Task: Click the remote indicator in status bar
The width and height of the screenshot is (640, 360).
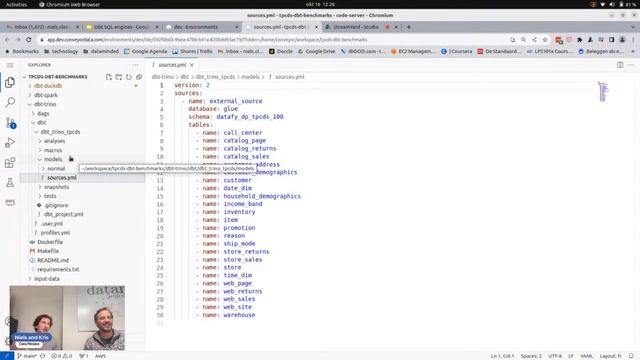Action: tap(7, 356)
